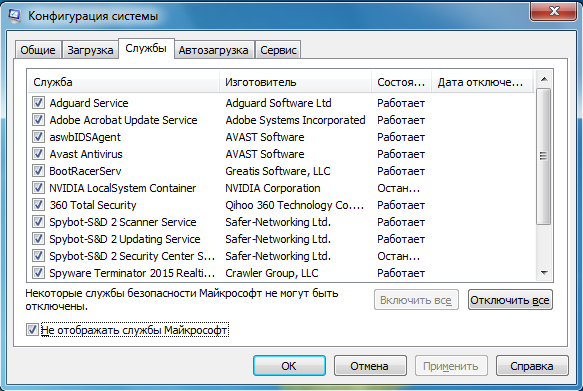Toggle the aswbIDSAgent service checkbox

click(38, 137)
